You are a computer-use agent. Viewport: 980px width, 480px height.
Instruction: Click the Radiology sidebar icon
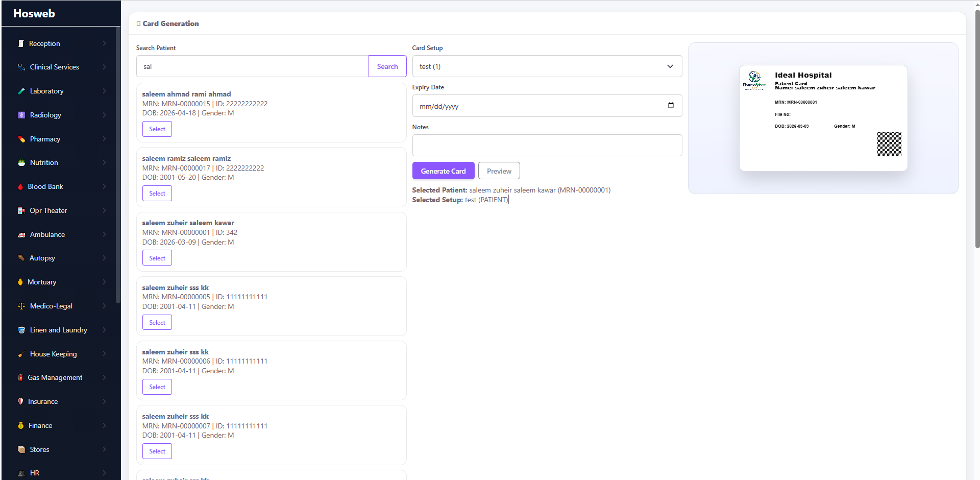pos(21,115)
